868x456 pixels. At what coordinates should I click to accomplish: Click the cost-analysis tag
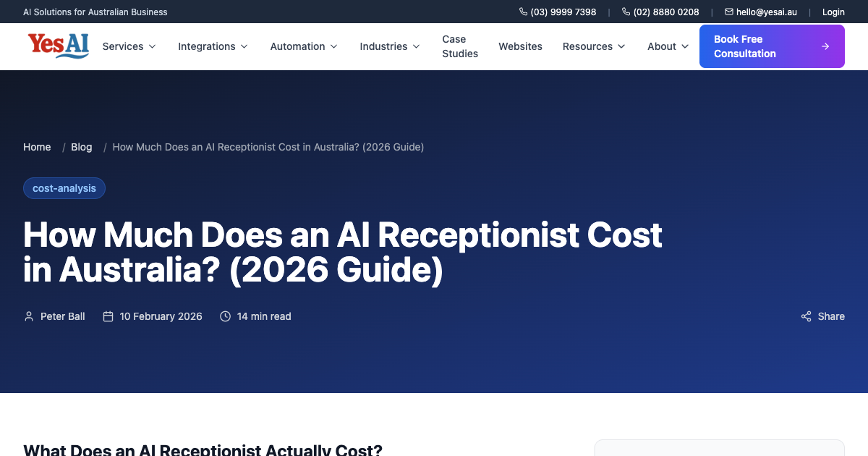click(x=64, y=188)
